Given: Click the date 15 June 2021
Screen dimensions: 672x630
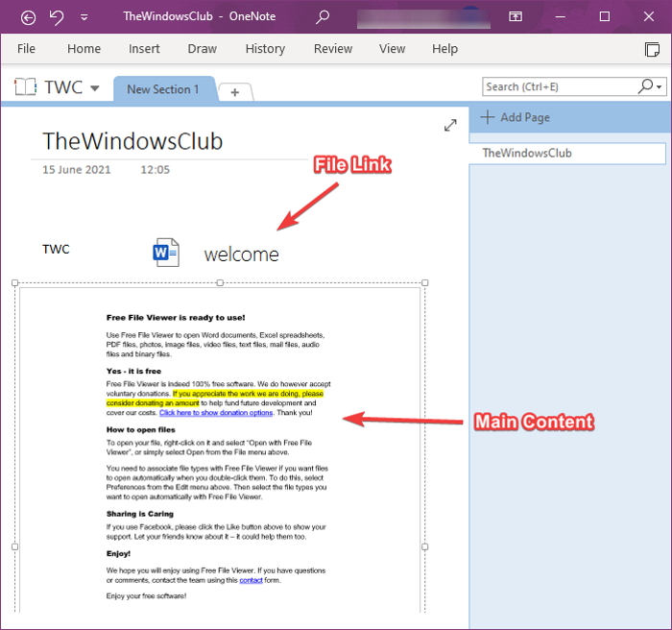Looking at the screenshot, I should click(x=77, y=170).
